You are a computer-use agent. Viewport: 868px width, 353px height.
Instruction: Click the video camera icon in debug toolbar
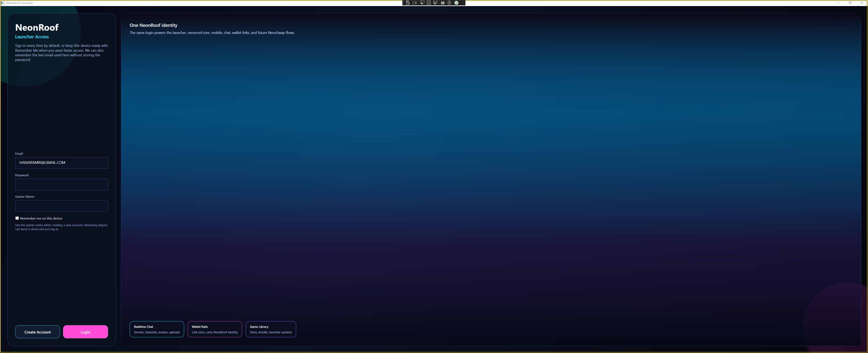point(415,3)
